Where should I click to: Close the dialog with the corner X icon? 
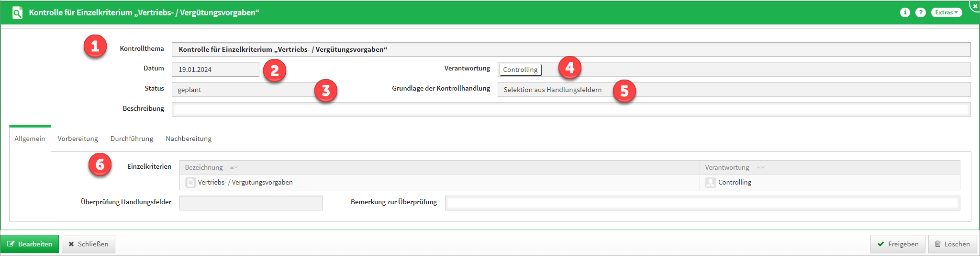[x=975, y=6]
